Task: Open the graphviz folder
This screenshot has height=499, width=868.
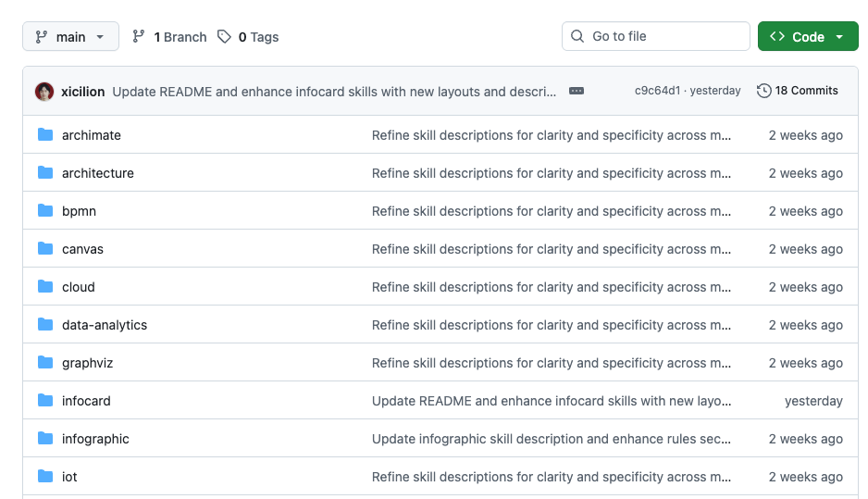Action: 88,363
